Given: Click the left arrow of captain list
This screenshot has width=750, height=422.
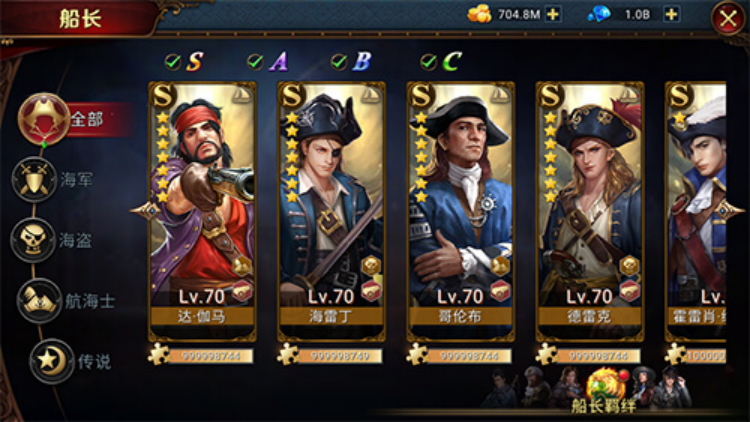Looking at the screenshot, I should 144,211.
